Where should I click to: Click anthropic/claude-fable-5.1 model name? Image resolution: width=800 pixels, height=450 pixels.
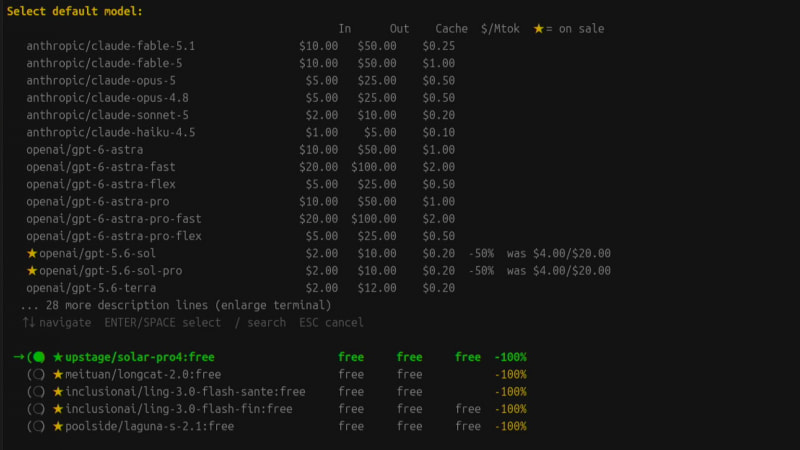(x=111, y=46)
